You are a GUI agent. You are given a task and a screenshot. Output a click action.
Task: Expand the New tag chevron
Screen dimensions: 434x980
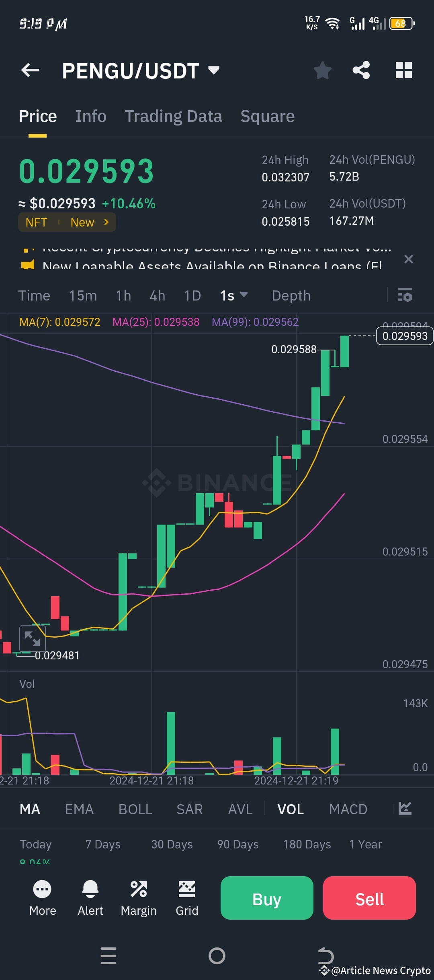point(106,222)
